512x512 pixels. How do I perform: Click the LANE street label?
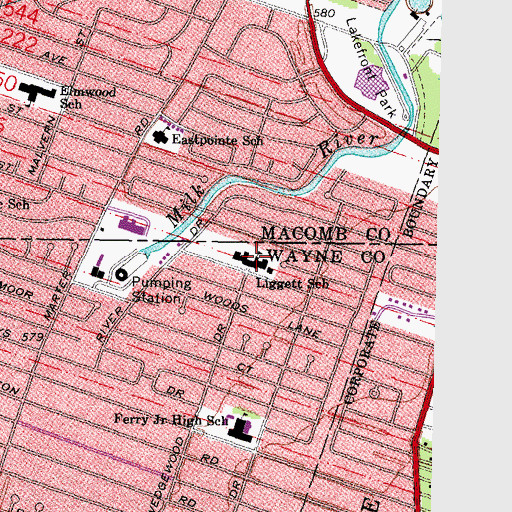coord(304,329)
